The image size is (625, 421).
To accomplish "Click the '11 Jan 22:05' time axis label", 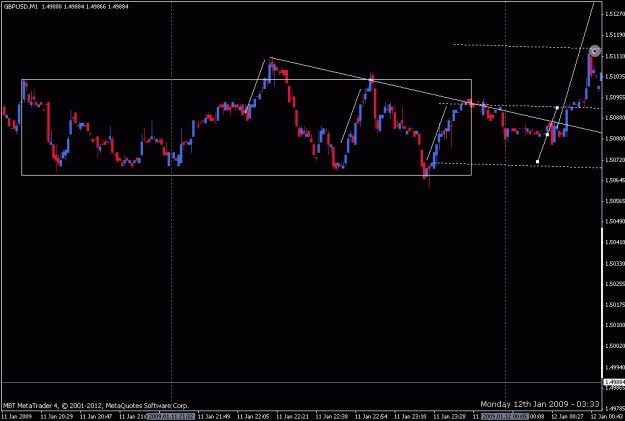I will pyautogui.click(x=253, y=417).
